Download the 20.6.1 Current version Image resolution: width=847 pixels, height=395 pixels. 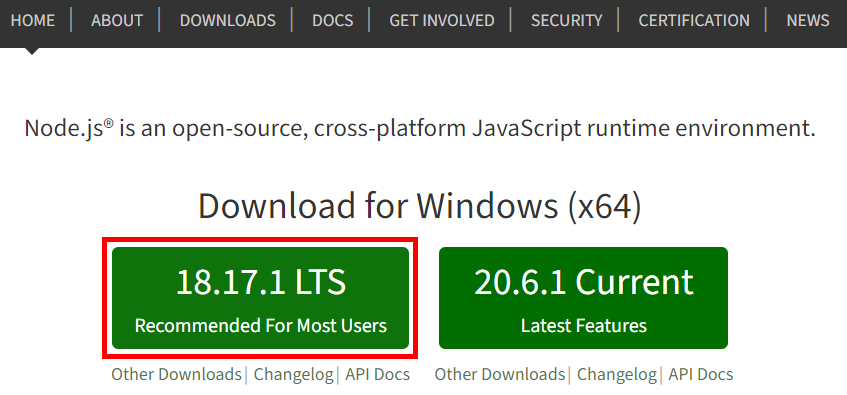(583, 298)
